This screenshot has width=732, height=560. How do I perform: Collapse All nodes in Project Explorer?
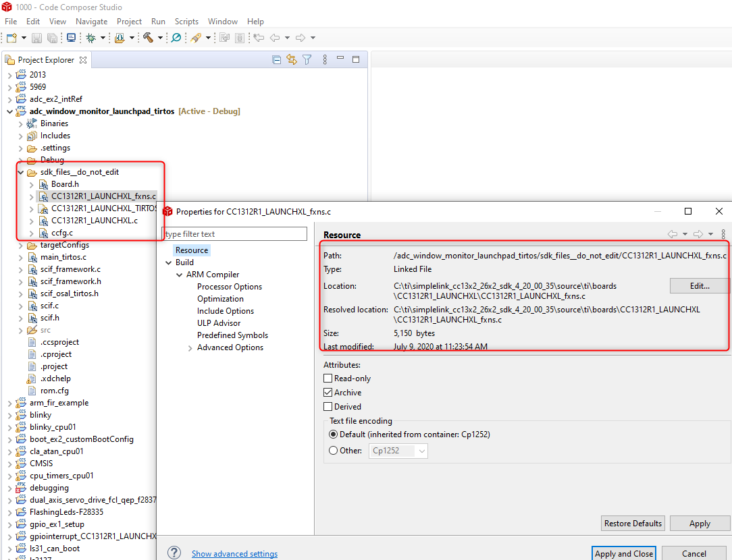pos(277,59)
